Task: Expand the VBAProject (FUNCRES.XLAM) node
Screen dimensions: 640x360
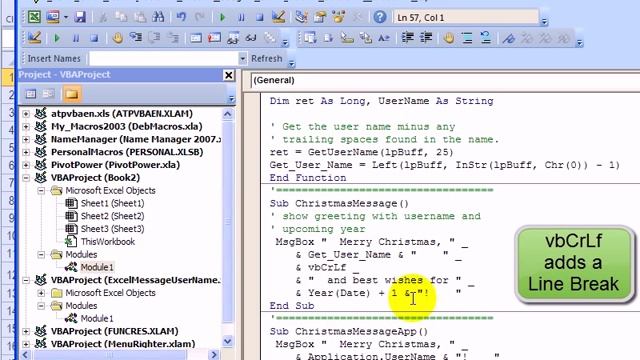Action: tap(26, 331)
